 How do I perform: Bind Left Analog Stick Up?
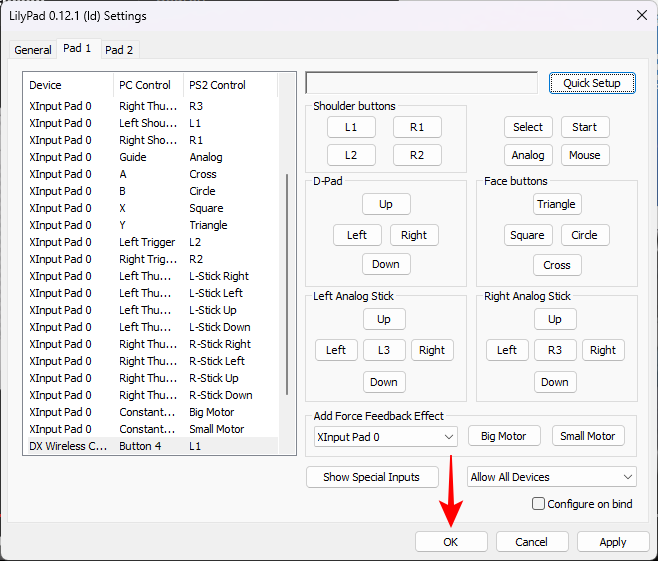coord(384,319)
